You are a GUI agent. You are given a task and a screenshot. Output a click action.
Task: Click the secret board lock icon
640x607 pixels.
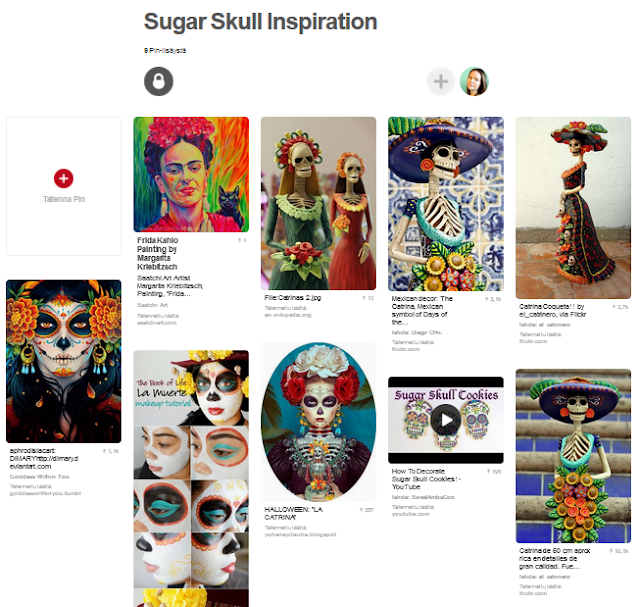(158, 81)
